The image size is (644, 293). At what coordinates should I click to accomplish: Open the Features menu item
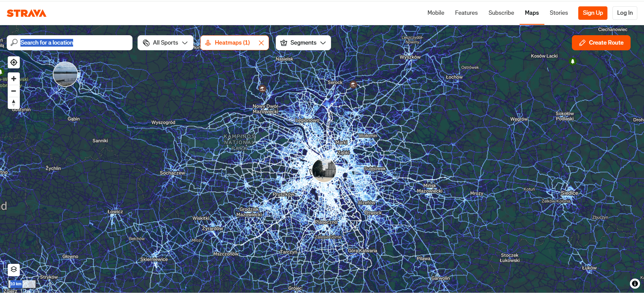pyautogui.click(x=466, y=13)
